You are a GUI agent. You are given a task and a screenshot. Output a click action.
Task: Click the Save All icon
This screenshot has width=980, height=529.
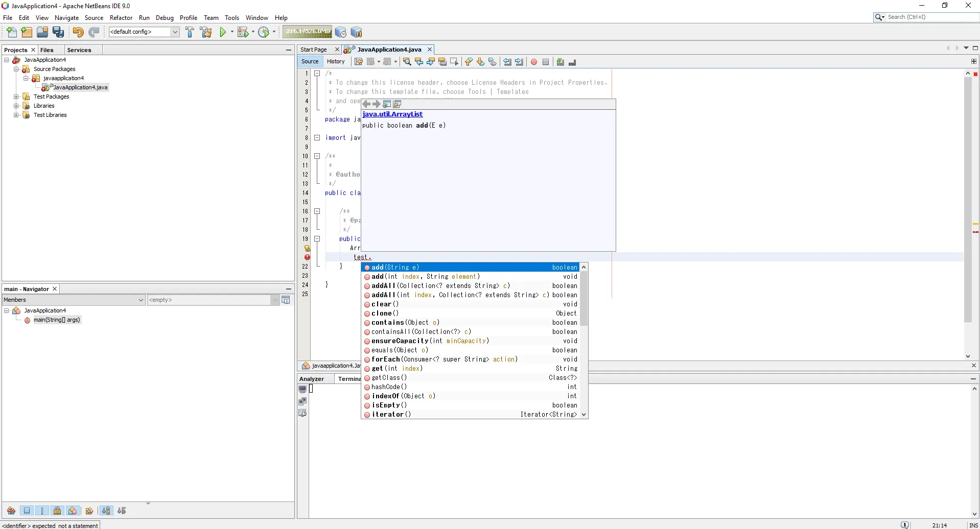point(58,32)
